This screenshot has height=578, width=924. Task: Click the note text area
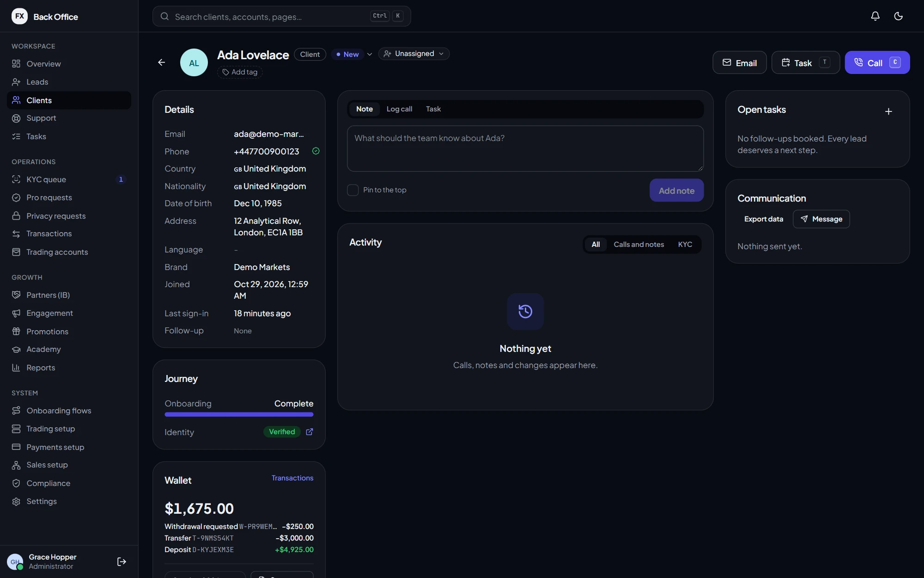pos(525,148)
